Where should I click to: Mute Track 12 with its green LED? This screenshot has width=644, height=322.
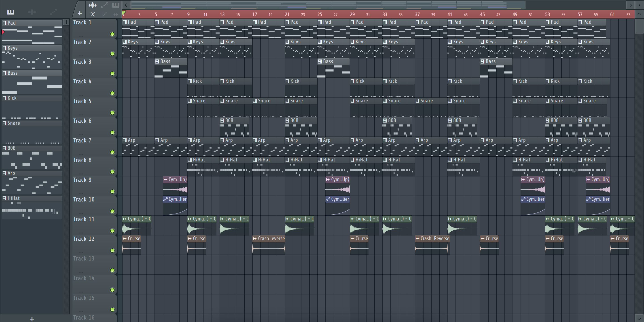(x=112, y=250)
